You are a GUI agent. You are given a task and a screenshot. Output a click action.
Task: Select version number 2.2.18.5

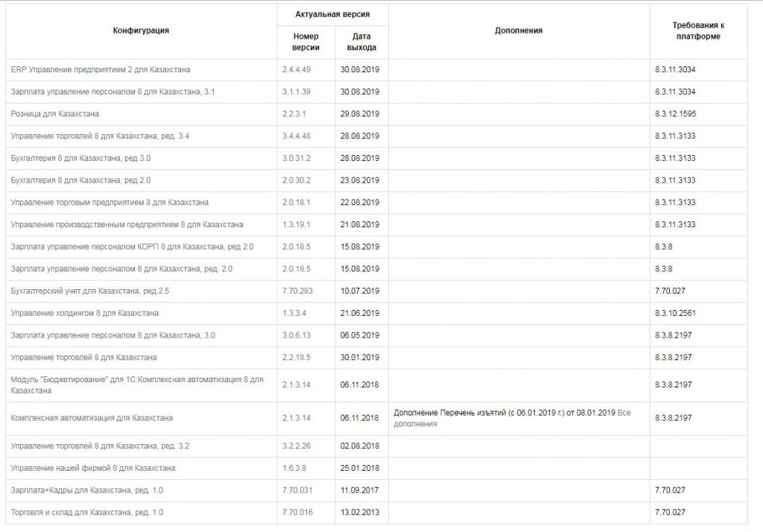(296, 357)
